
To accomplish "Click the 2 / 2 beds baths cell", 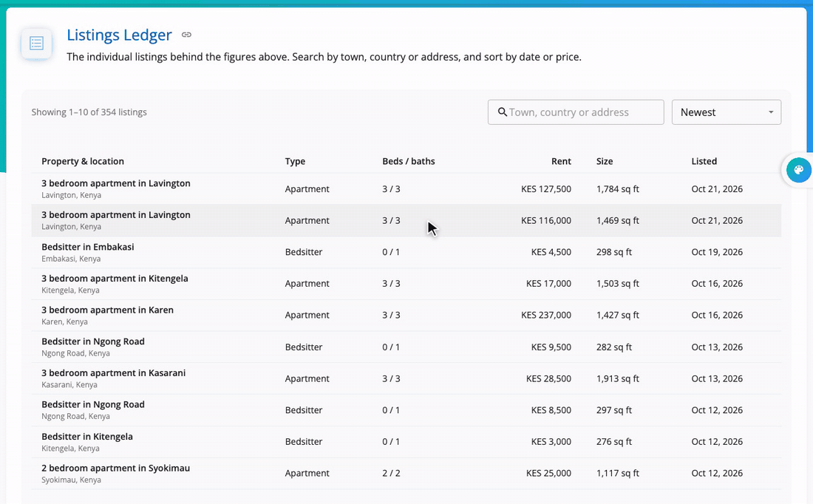I will point(391,474).
